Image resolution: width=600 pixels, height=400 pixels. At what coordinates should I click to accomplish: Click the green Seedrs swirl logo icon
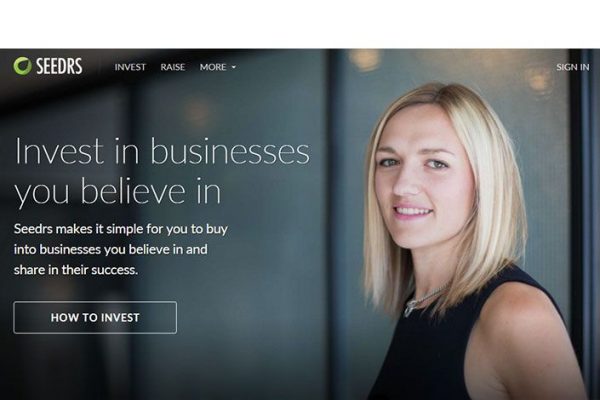coord(22,66)
